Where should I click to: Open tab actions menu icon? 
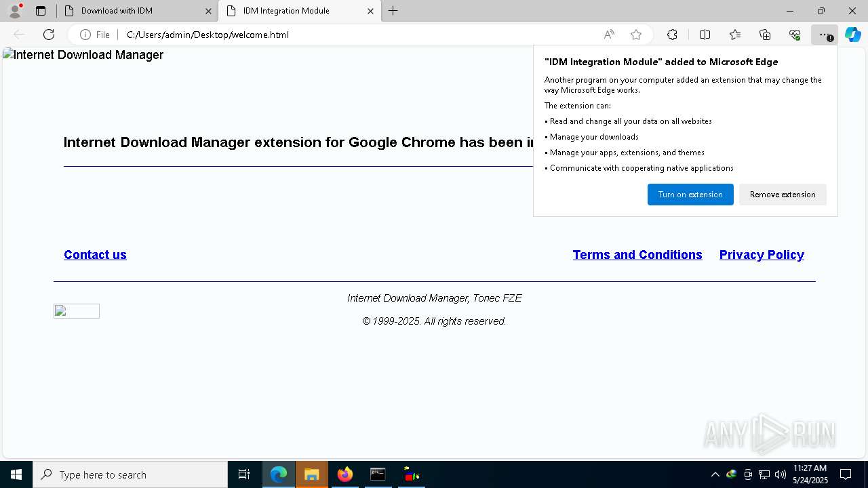pos(41,11)
